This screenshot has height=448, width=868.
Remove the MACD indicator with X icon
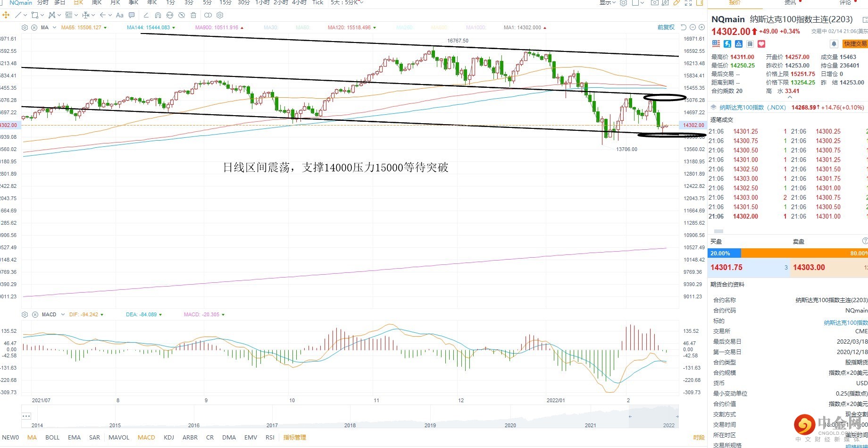pyautogui.click(x=35, y=314)
